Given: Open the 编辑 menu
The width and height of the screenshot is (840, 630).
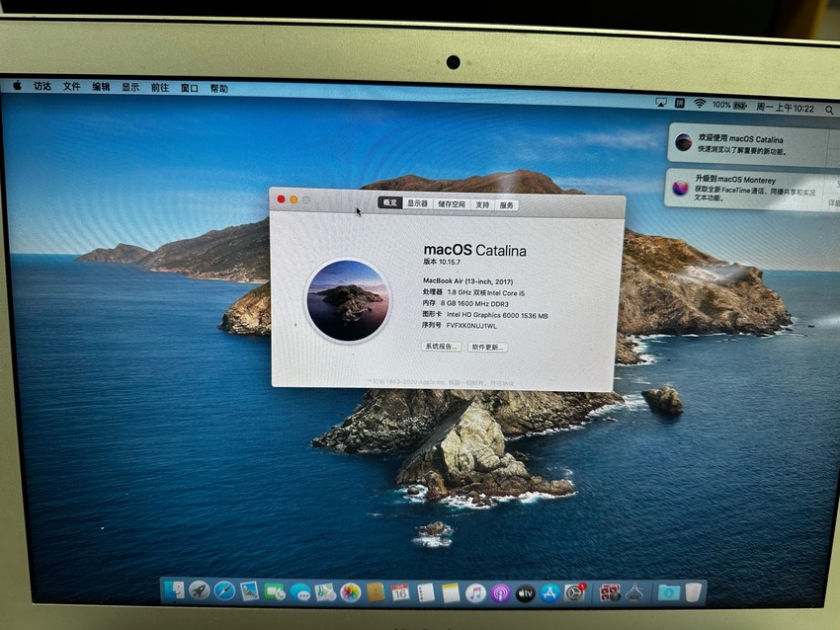Looking at the screenshot, I should click(x=101, y=87).
